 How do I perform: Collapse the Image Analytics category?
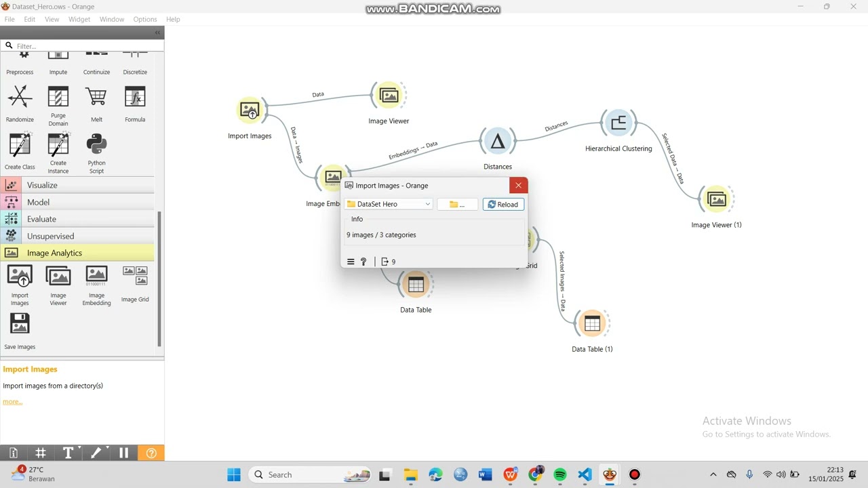click(77, 253)
